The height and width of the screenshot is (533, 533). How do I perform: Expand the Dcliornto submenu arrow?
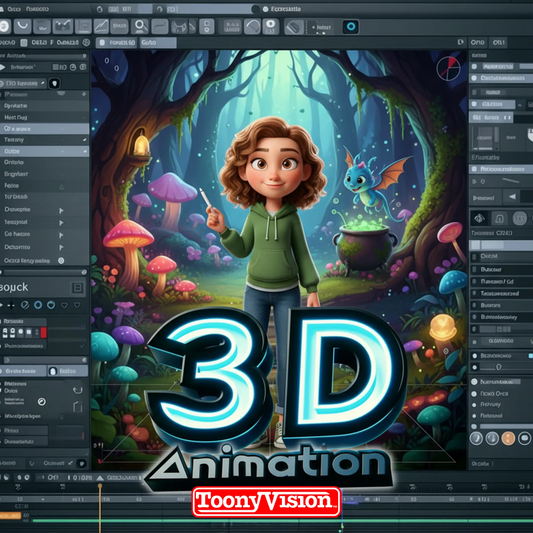(61, 247)
